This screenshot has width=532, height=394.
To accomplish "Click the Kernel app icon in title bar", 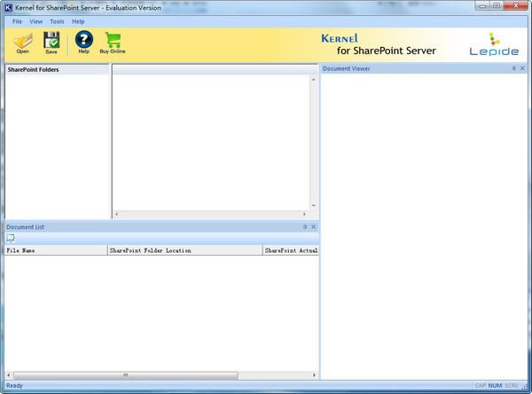I will tap(8, 6).
